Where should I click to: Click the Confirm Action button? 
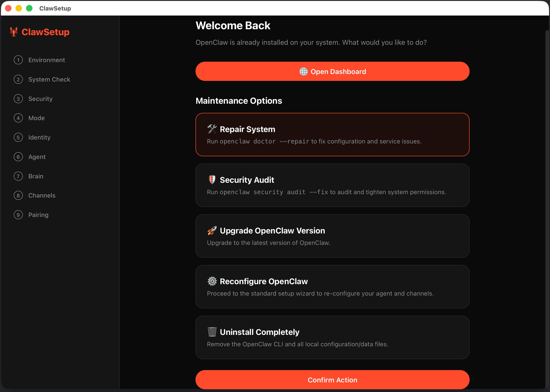click(x=333, y=380)
